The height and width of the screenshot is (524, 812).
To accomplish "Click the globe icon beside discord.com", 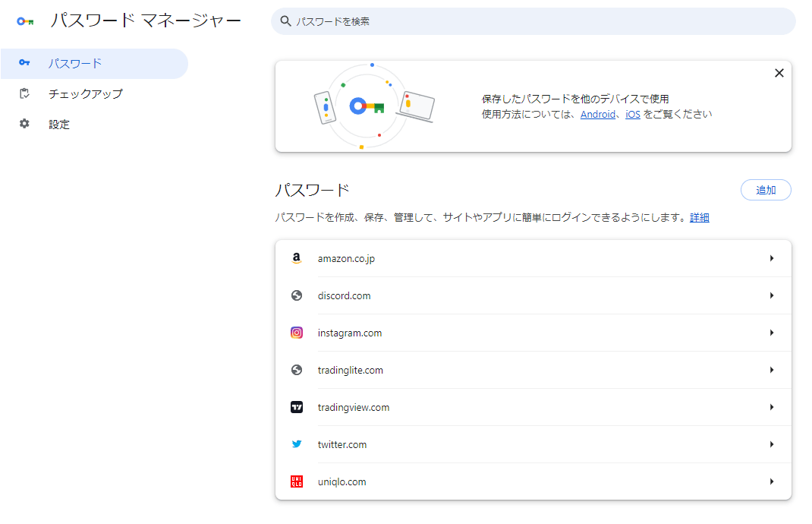I will pyautogui.click(x=297, y=295).
